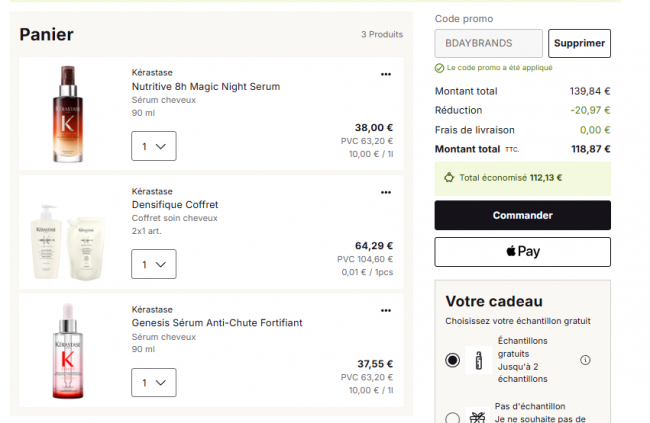The image size is (650, 423).
Task: Click the piggy bank icon in Total économisé
Action: click(449, 178)
